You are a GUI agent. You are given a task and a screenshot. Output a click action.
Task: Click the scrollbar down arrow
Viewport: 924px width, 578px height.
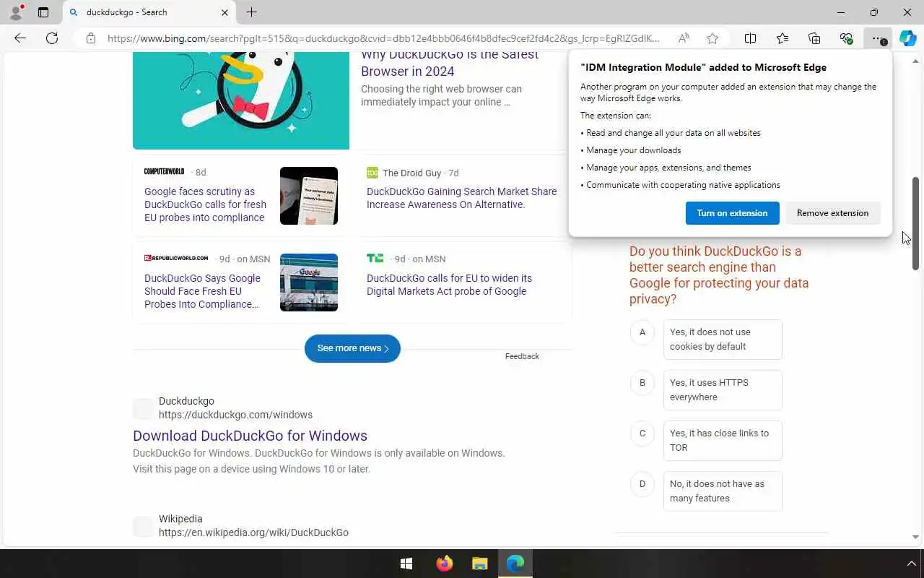[x=915, y=537]
